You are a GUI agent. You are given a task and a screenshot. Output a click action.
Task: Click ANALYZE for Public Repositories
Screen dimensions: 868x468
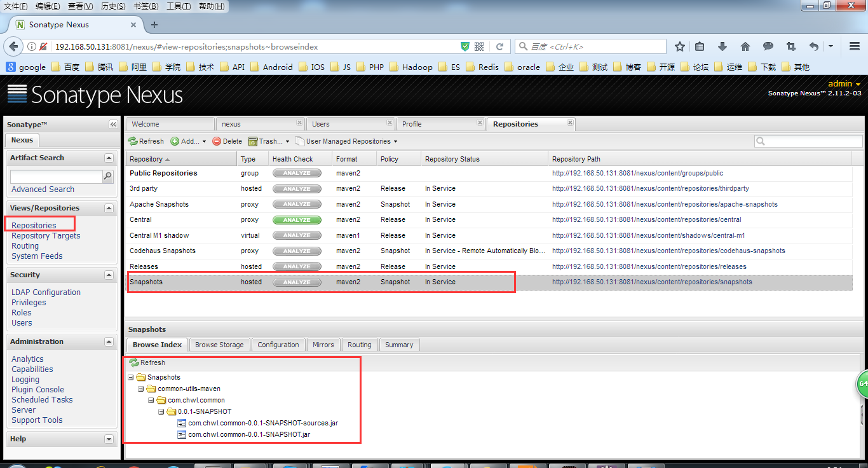[x=297, y=173]
